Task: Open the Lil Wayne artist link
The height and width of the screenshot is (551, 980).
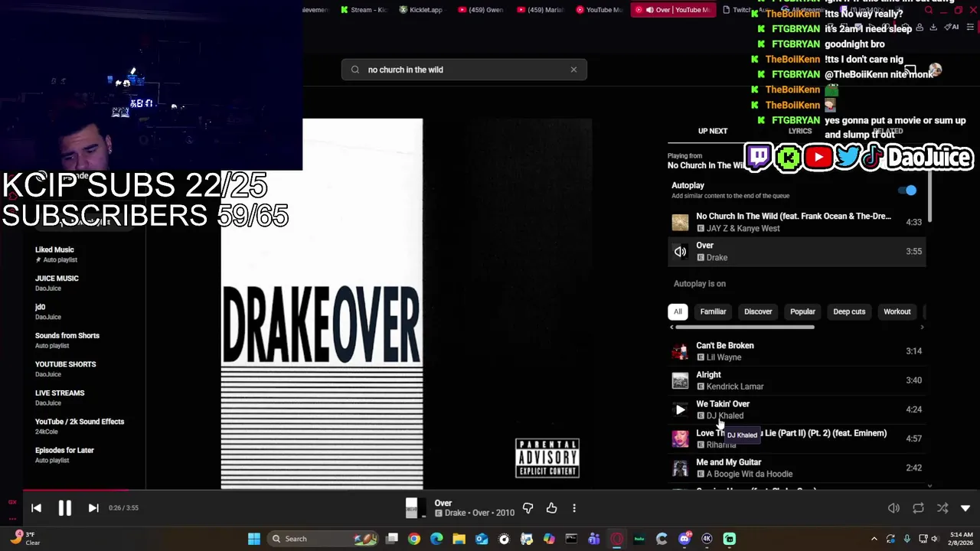Action: pyautogui.click(x=724, y=357)
